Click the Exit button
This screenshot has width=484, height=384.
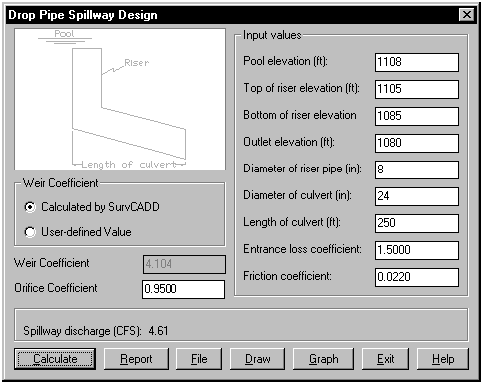pos(385,359)
